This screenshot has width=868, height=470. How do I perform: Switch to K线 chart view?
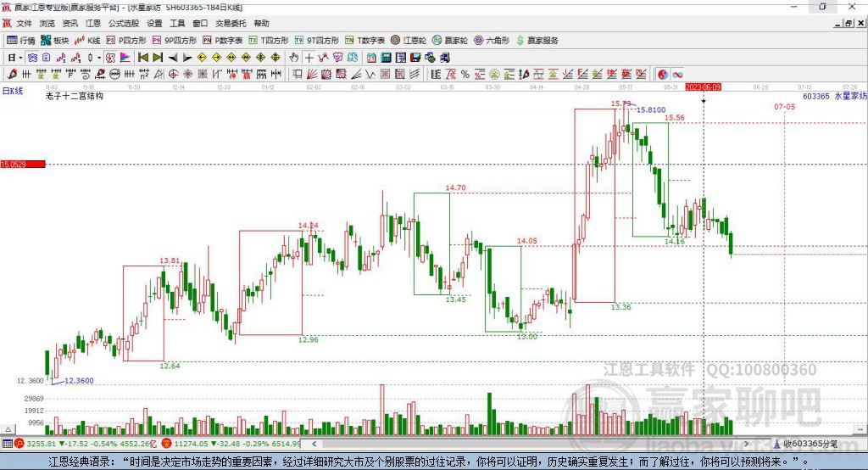pos(87,41)
